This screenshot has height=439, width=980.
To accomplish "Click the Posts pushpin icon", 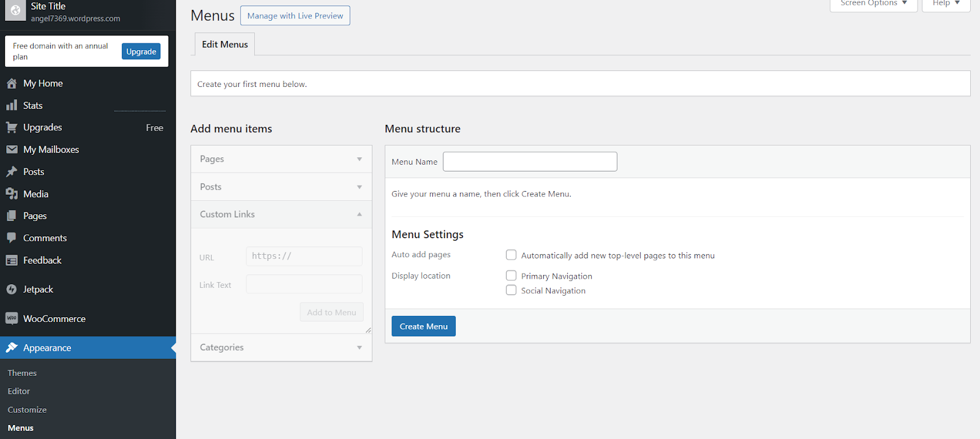I will pyautogui.click(x=12, y=171).
